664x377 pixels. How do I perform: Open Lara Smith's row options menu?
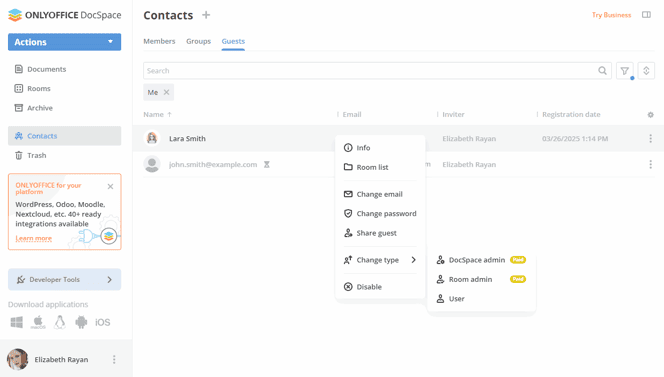click(650, 139)
